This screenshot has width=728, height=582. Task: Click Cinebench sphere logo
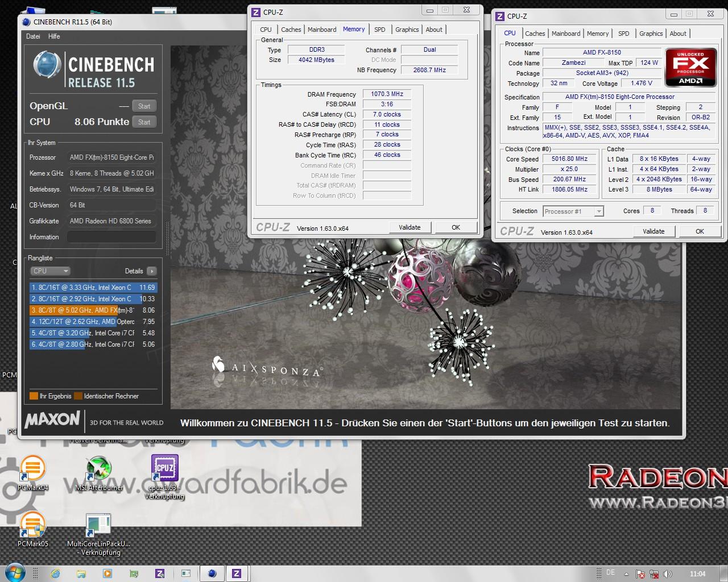pyautogui.click(x=47, y=65)
